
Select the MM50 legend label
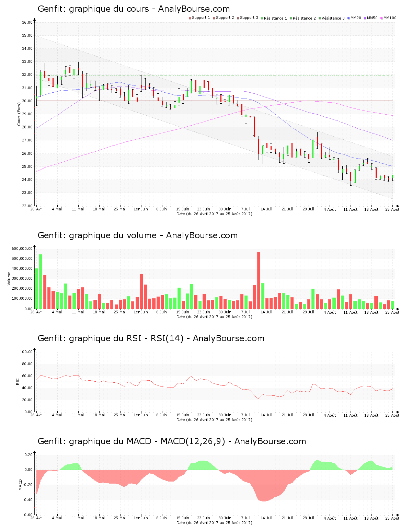pos(372,18)
